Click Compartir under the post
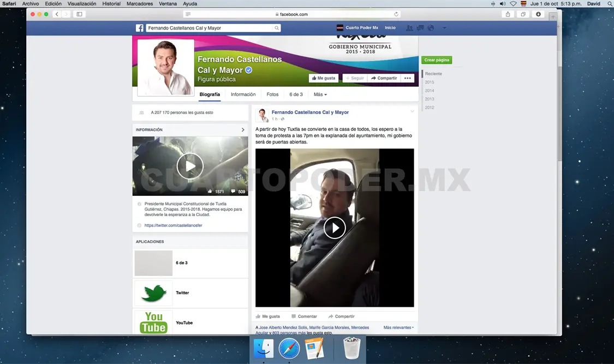This screenshot has width=614, height=364. click(x=342, y=317)
